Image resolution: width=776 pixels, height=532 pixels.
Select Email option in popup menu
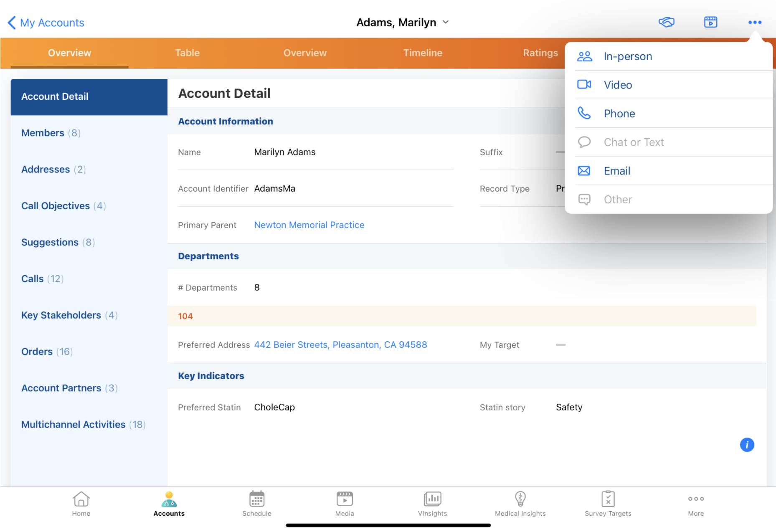pos(617,171)
